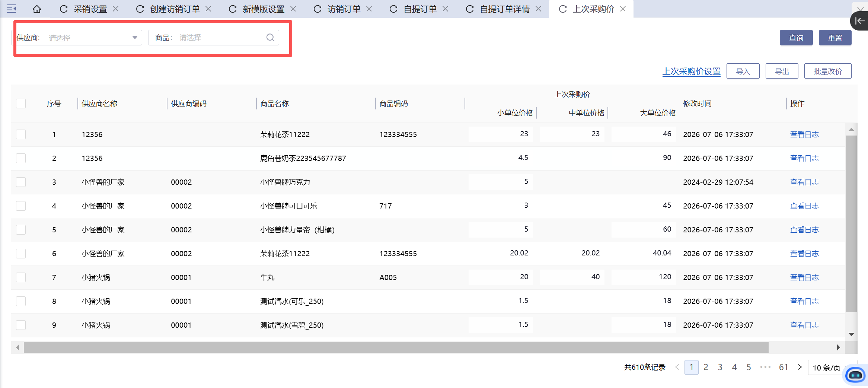Switch to the 访销订单 tab
The height and width of the screenshot is (388, 868).
tap(344, 9)
